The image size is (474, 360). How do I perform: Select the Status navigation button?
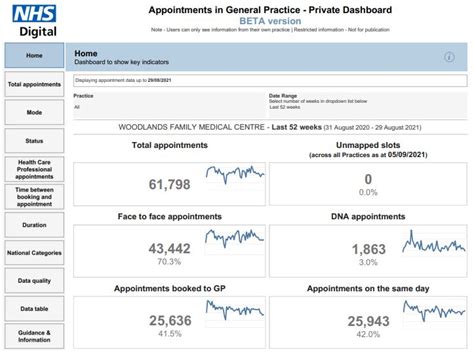[x=34, y=141]
